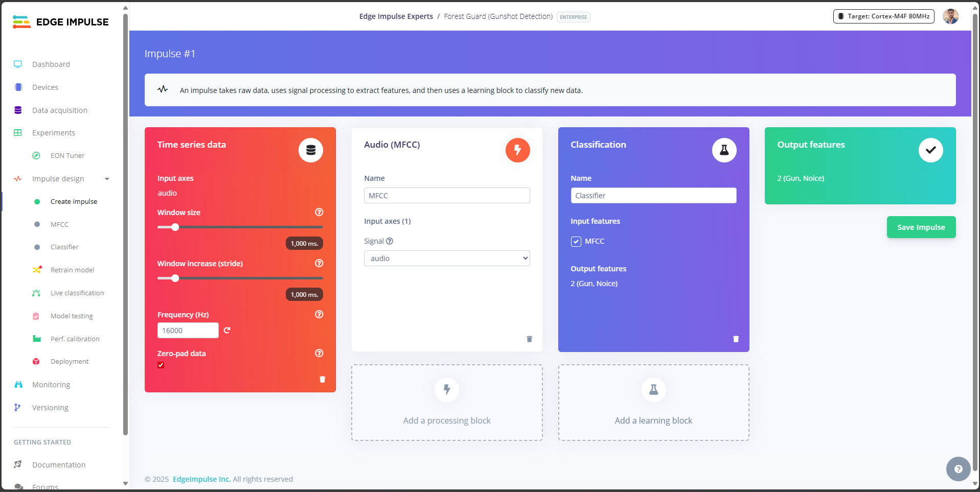980x492 pixels.
Task: Click the Data acquisition database icon
Action: point(18,110)
